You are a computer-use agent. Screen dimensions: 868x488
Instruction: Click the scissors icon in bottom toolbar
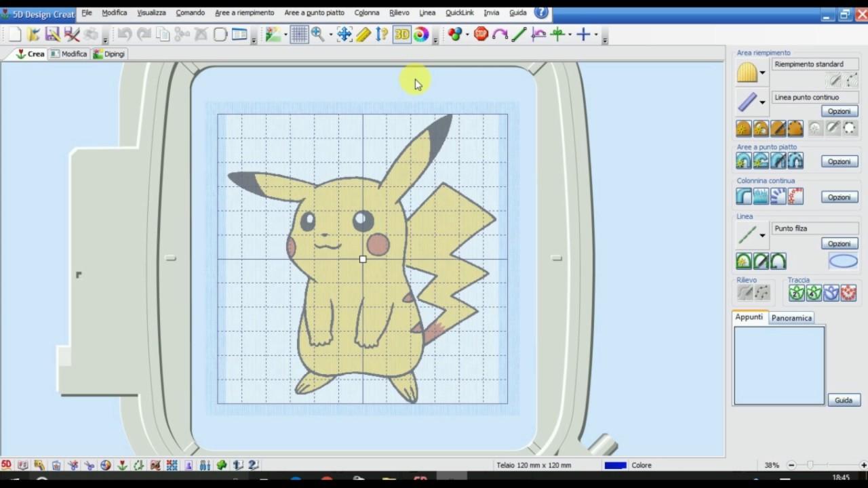tap(89, 465)
